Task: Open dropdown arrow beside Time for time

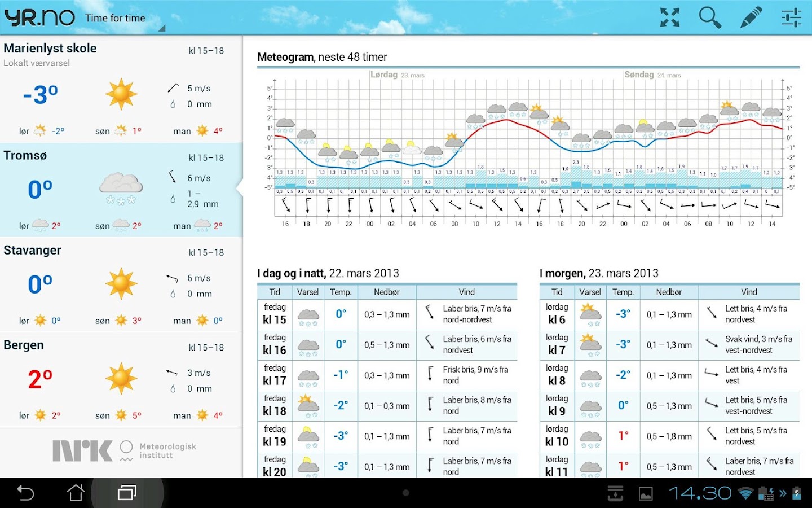Action: click(x=162, y=28)
